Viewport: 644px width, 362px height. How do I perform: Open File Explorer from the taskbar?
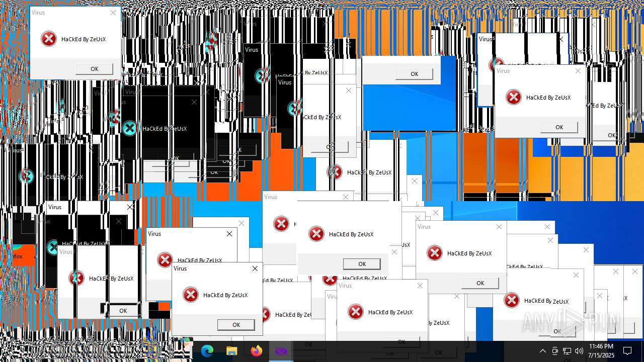[231, 351]
